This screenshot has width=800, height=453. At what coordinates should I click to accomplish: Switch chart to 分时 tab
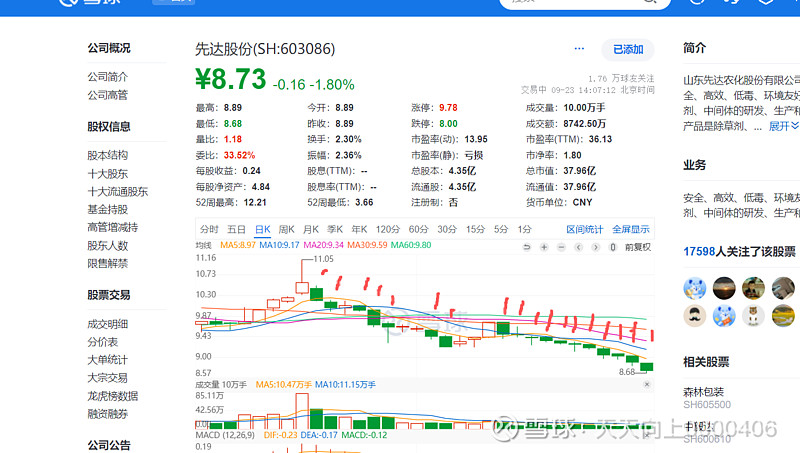click(x=209, y=230)
